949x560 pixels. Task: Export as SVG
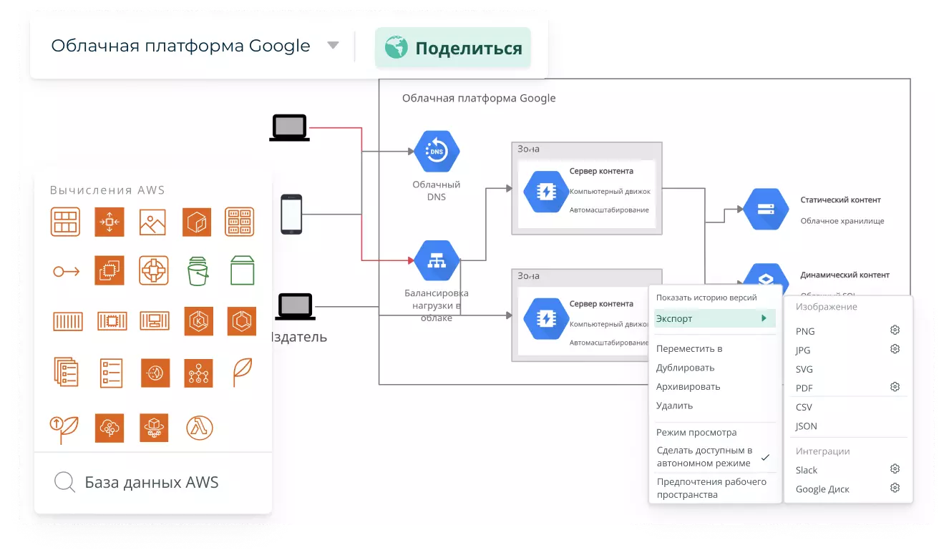(804, 370)
